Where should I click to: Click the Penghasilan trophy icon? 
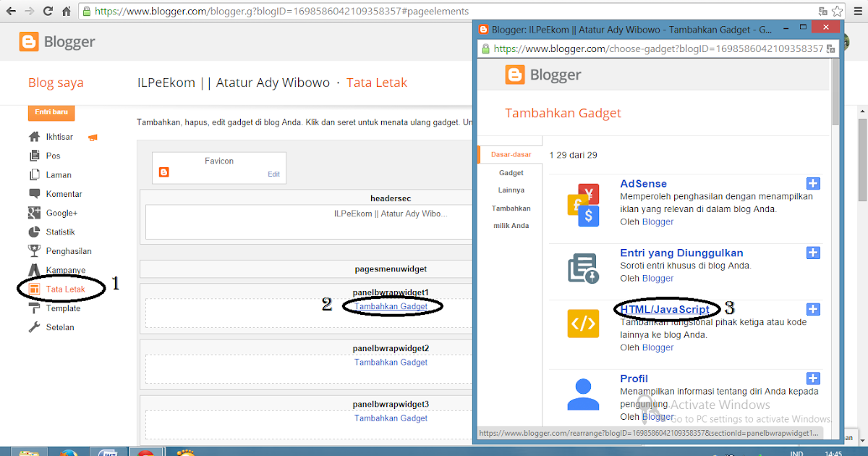(x=34, y=251)
